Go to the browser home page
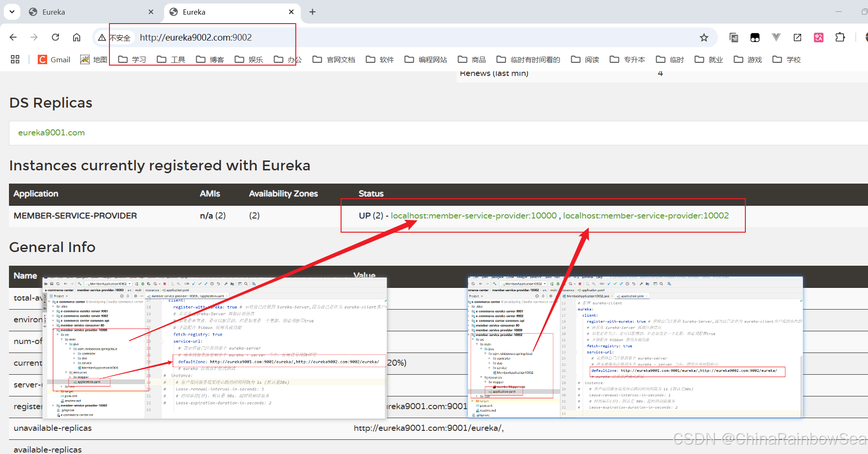Screen dimensions: 868x454 [x=76, y=37]
